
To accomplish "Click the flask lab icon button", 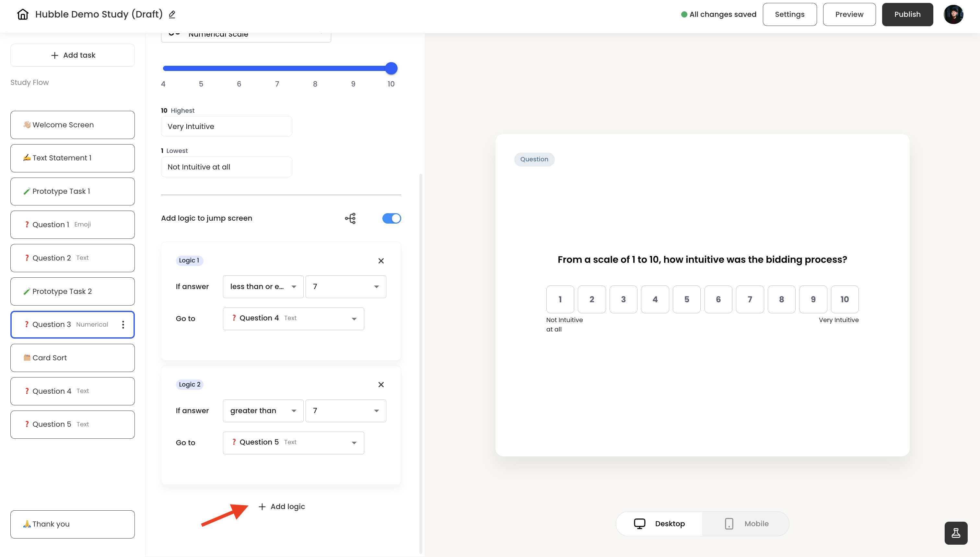I will coord(956,533).
